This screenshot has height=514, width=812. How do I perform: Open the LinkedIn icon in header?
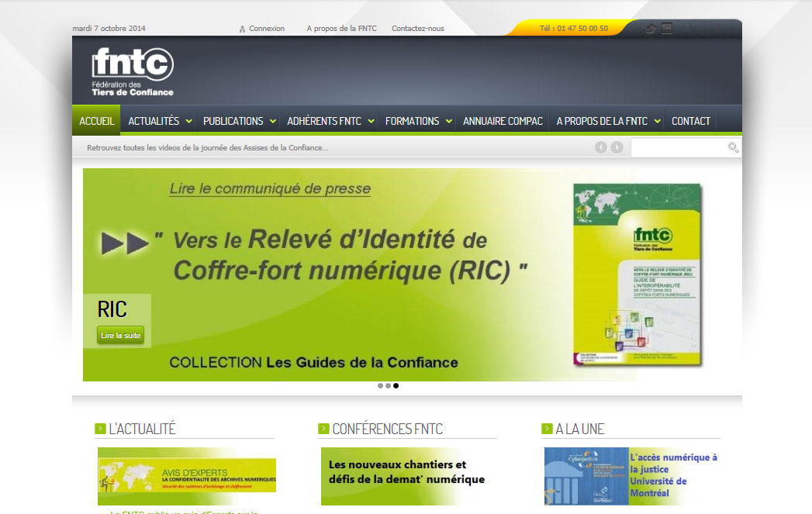[x=667, y=29]
